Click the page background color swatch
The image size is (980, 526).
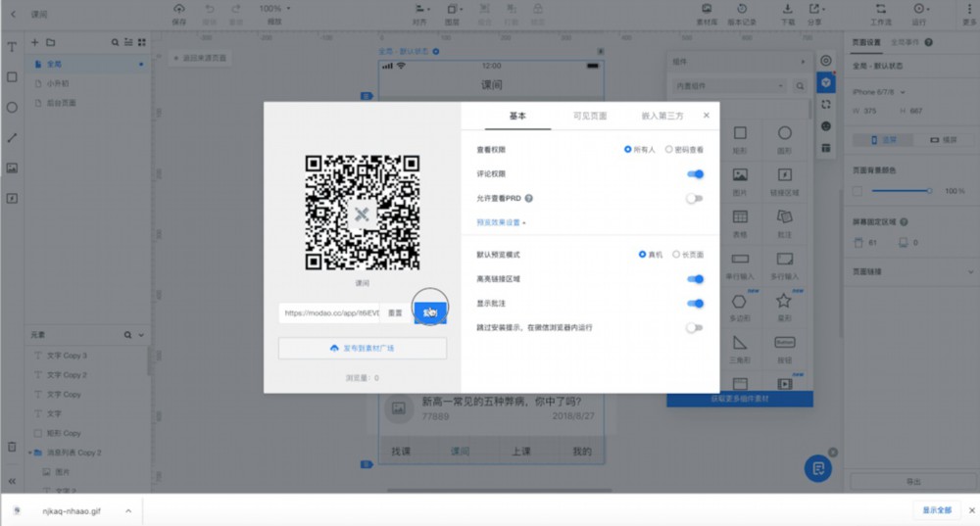[857, 191]
